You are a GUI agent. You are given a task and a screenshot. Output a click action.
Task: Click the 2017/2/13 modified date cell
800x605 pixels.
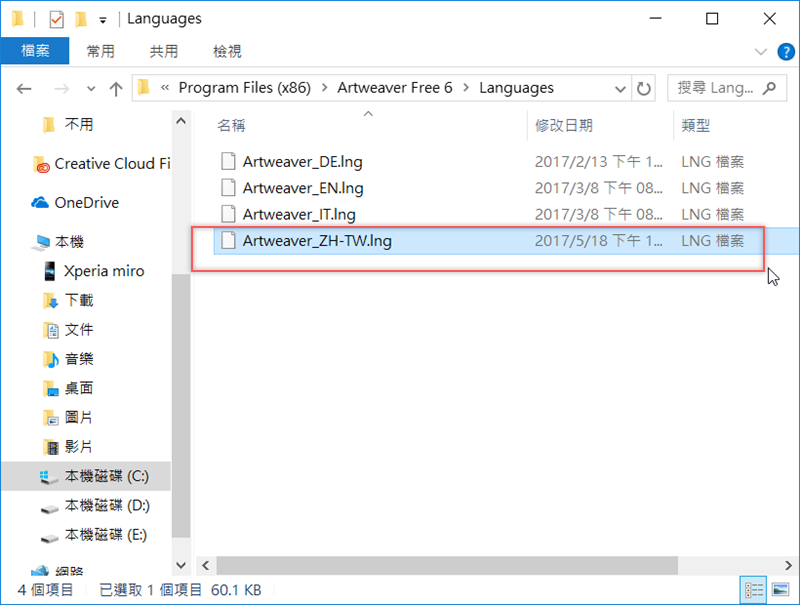[x=598, y=162]
